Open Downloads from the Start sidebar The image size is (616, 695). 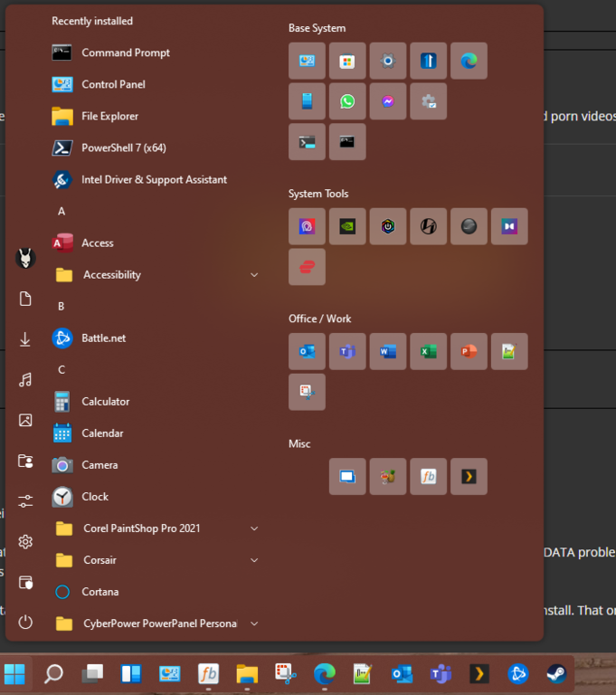[x=25, y=339]
